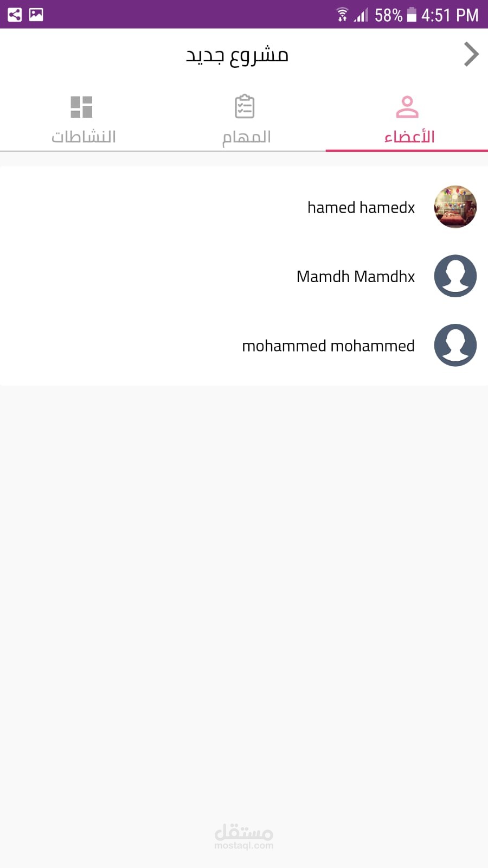488x868 pixels.
Task: Tap the Wi-Fi status icon
Action: pos(342,15)
